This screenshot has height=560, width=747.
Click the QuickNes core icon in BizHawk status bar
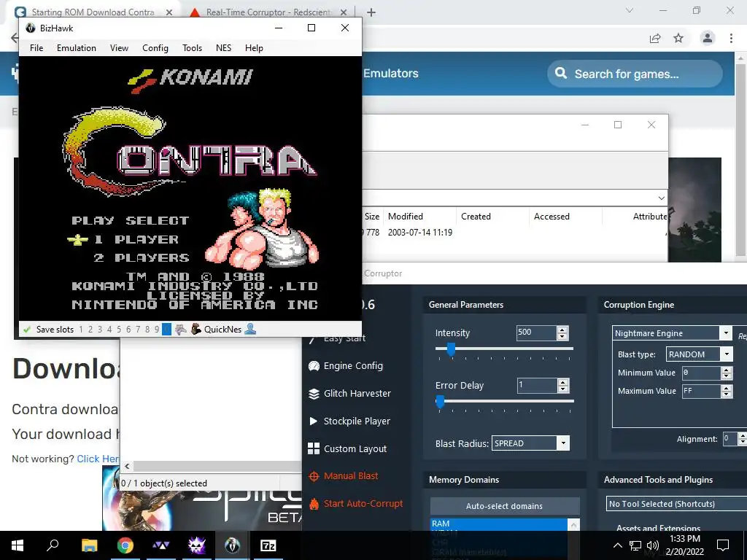tap(196, 329)
